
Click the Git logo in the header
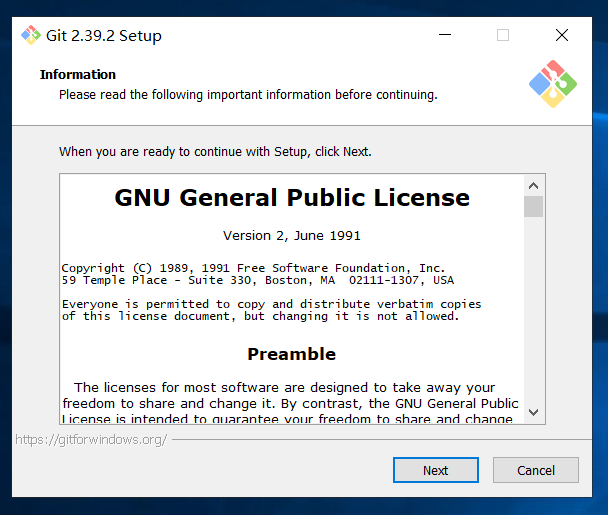pos(553,84)
